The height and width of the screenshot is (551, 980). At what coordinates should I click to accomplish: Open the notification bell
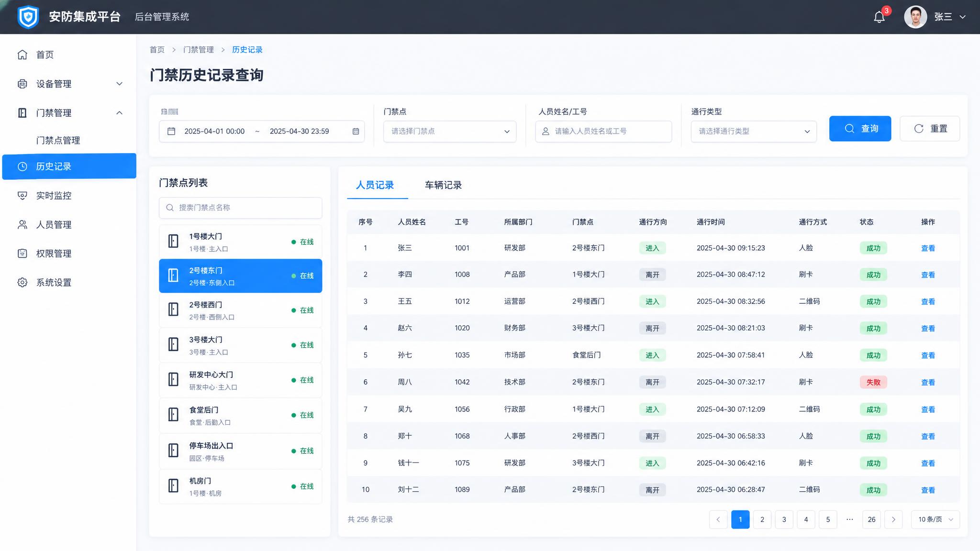coord(879,17)
